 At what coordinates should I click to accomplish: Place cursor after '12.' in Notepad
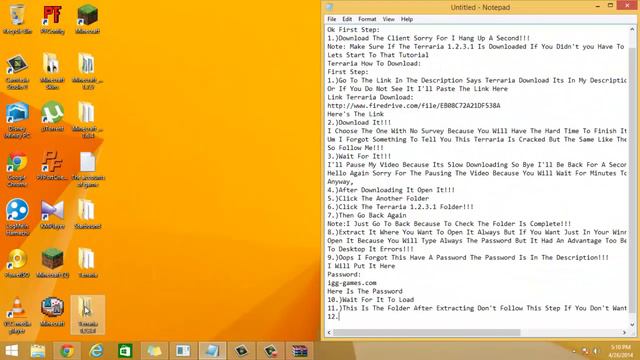(x=339, y=316)
